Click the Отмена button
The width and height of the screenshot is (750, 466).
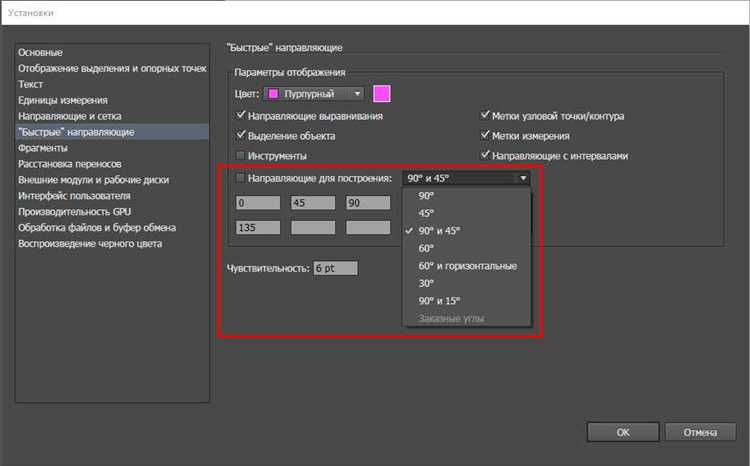(x=700, y=433)
